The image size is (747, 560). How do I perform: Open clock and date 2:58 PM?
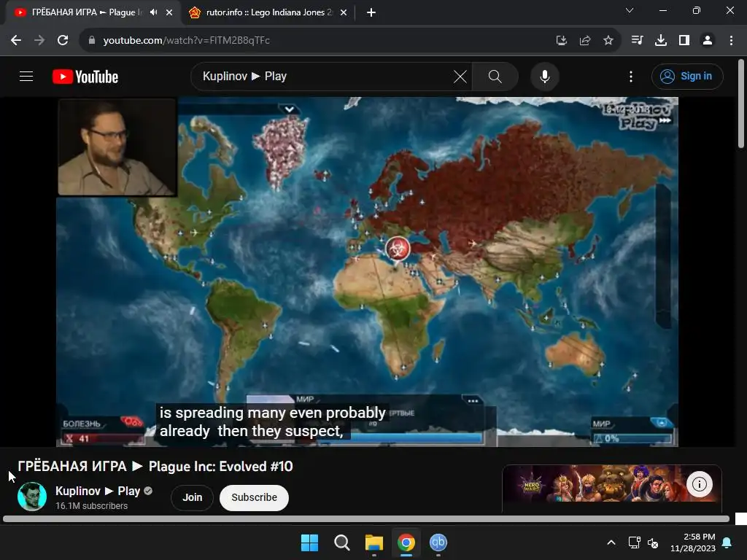tap(693, 542)
